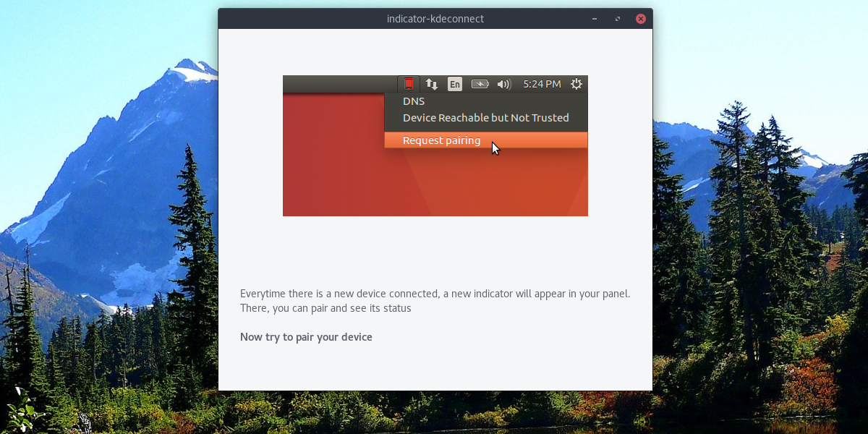Click 'Now try to pair your device' text
Image resolution: width=868 pixels, height=434 pixels.
pos(306,337)
